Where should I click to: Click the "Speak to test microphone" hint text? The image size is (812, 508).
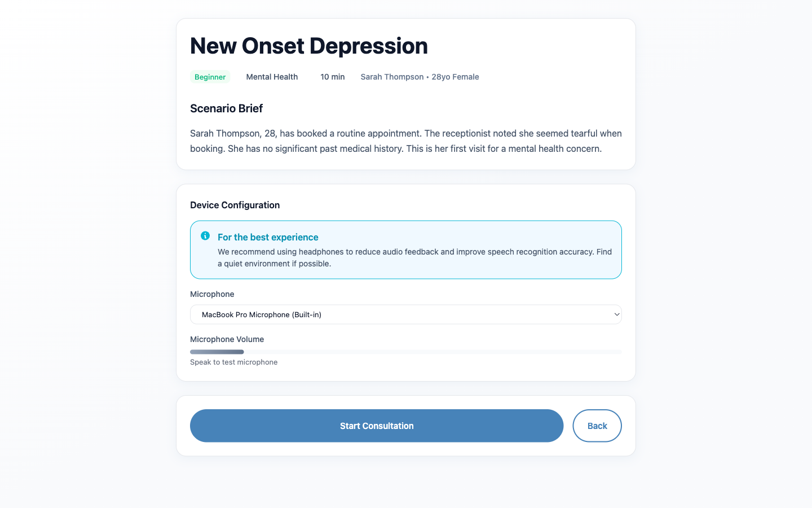233,362
